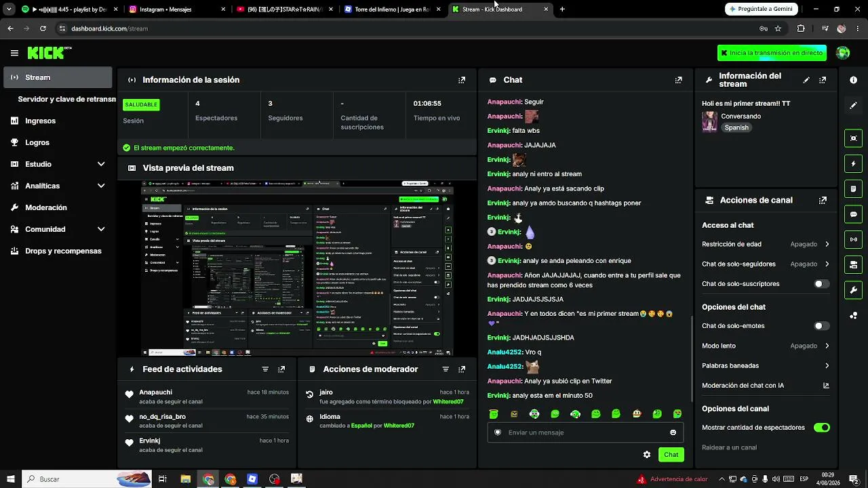
Task: Open the hamburger menu beside Kick logo
Action: click(x=14, y=53)
